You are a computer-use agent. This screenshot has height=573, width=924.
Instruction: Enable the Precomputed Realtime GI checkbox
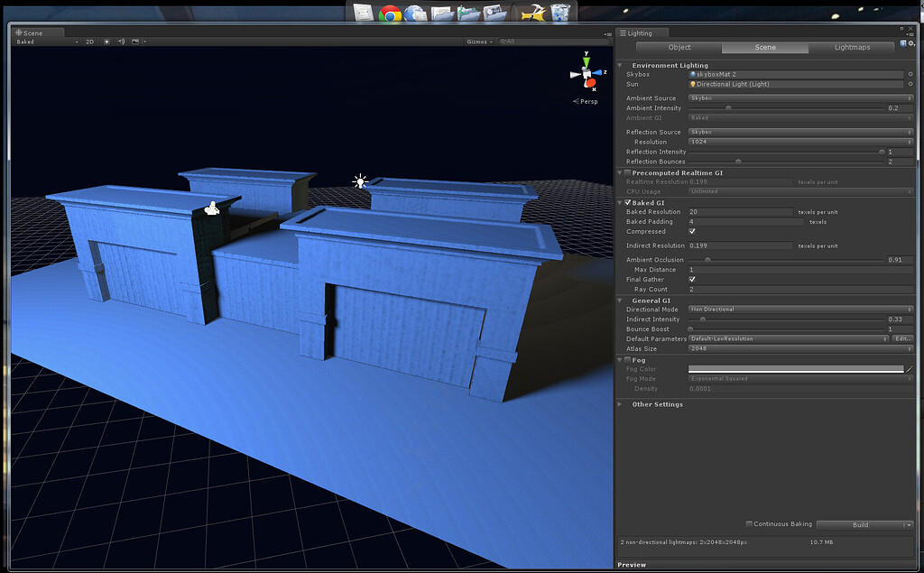tap(626, 172)
